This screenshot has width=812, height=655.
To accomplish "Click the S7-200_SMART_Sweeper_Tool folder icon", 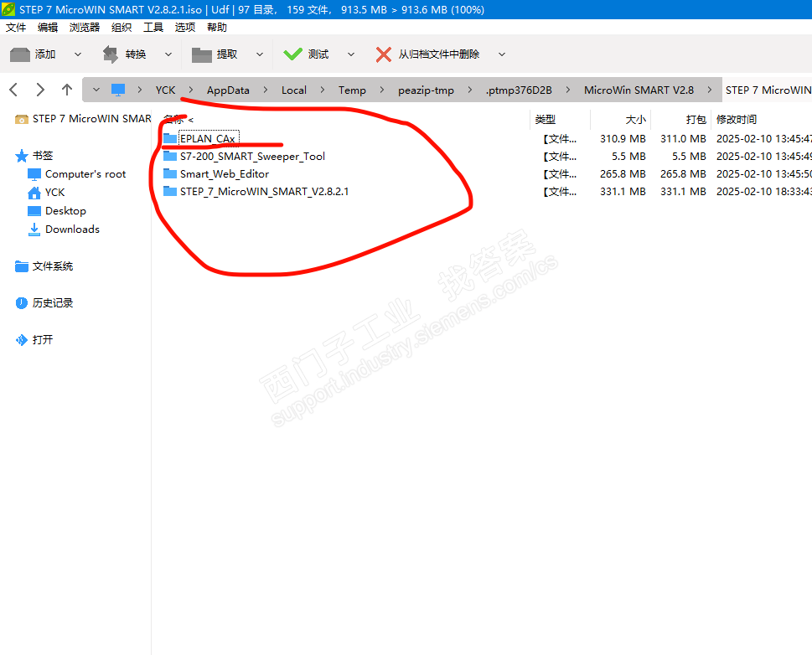I will [170, 156].
